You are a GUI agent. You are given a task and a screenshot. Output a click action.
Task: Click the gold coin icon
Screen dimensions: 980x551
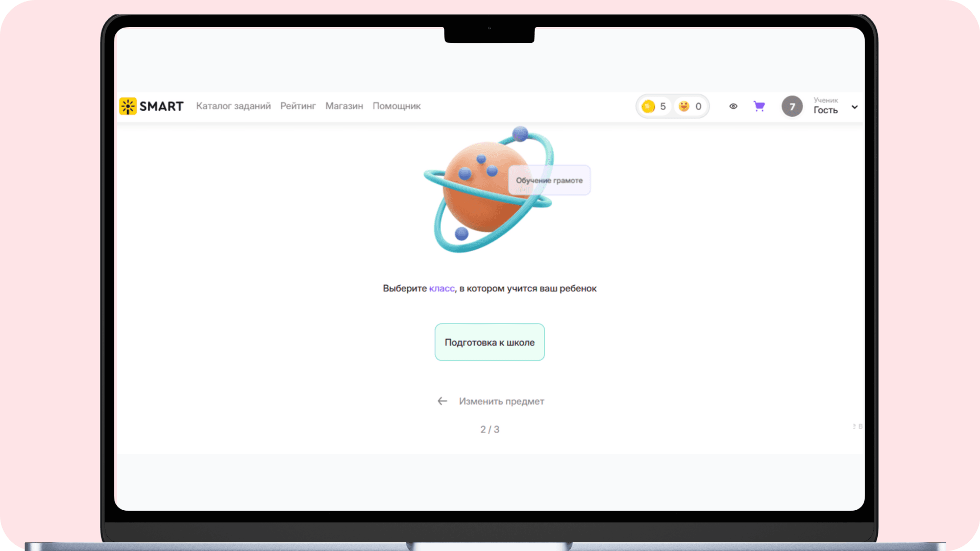click(x=648, y=106)
